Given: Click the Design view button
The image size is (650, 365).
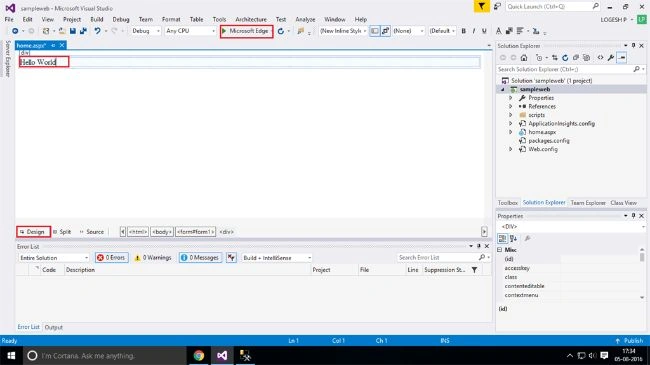Looking at the screenshot, I should (x=33, y=232).
